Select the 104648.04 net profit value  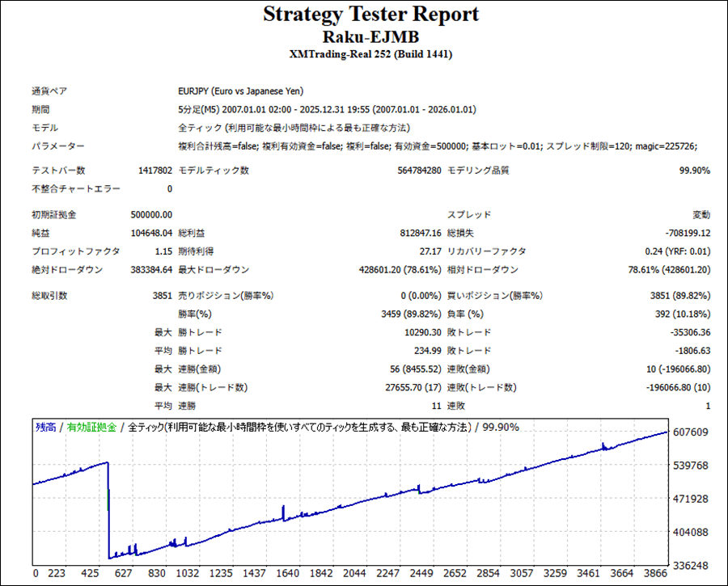pos(151,233)
